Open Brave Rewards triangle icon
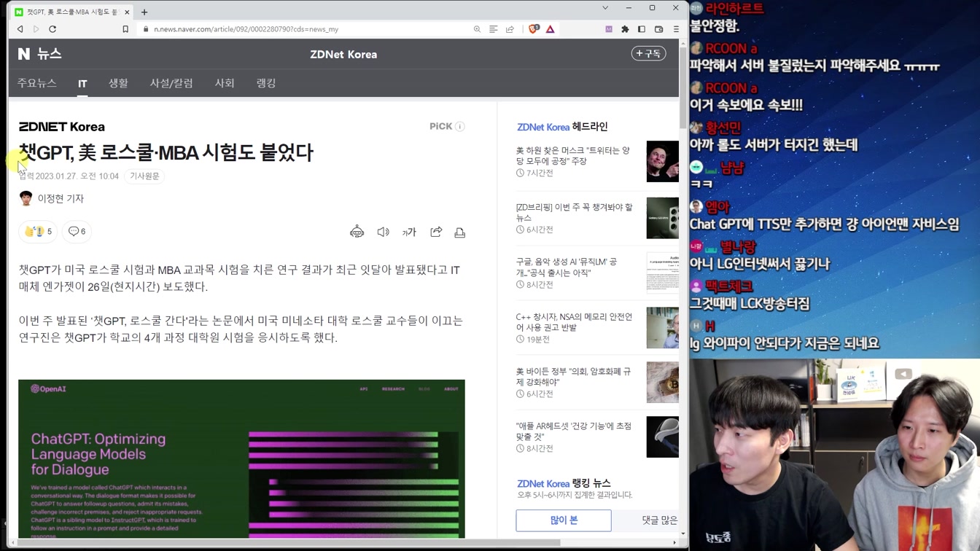This screenshot has width=980, height=551. tap(551, 29)
